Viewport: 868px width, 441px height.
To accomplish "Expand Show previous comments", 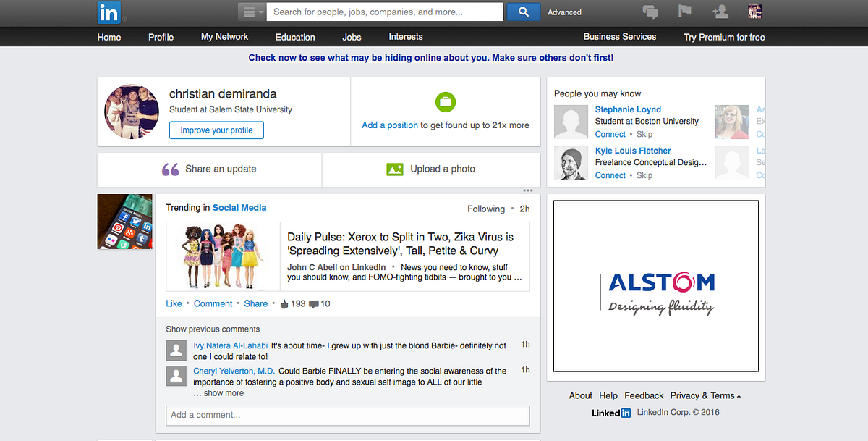I will [x=213, y=329].
